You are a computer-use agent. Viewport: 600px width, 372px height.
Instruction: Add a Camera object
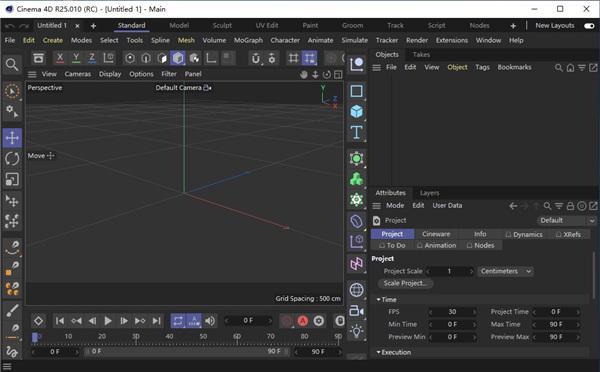[x=356, y=310]
